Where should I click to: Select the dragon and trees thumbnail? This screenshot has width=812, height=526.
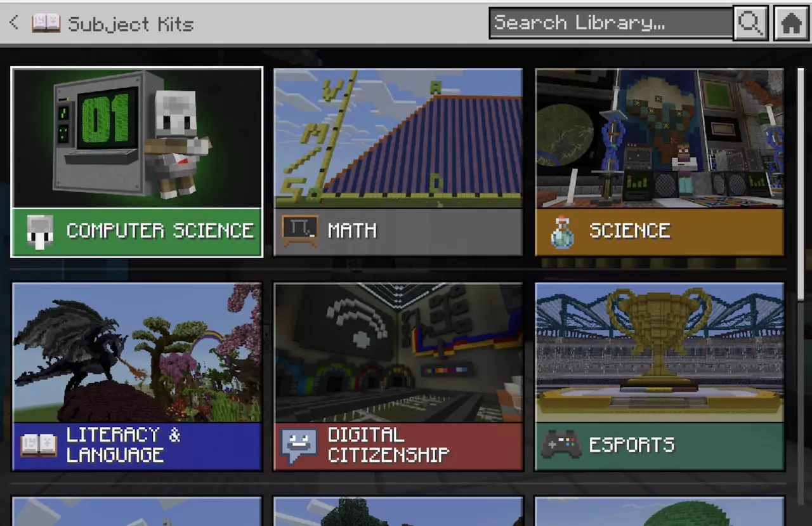pyautogui.click(x=137, y=353)
